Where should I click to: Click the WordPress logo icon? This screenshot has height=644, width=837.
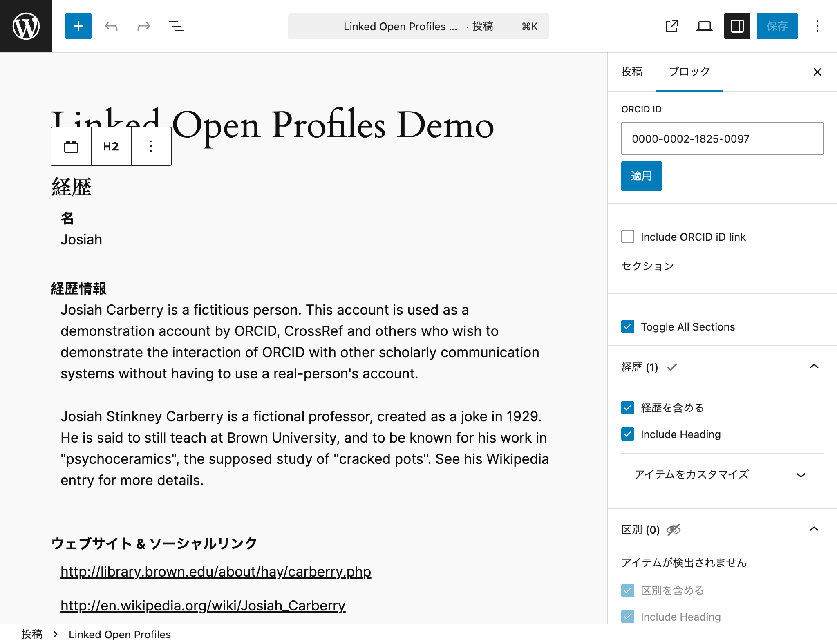[26, 26]
